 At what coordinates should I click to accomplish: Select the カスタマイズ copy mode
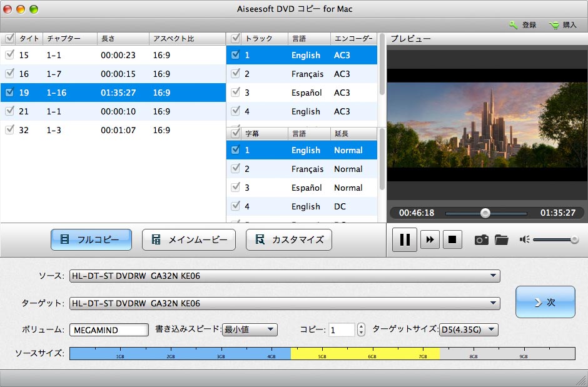click(288, 239)
